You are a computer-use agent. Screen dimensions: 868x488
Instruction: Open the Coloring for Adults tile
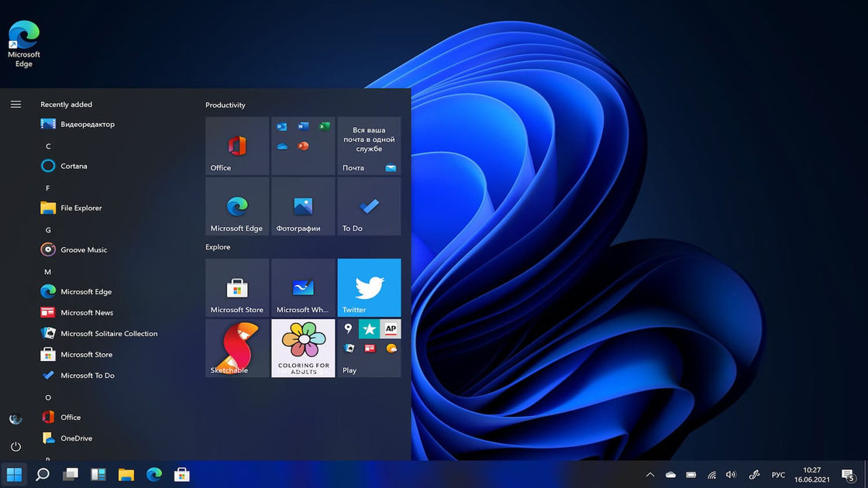click(x=303, y=348)
